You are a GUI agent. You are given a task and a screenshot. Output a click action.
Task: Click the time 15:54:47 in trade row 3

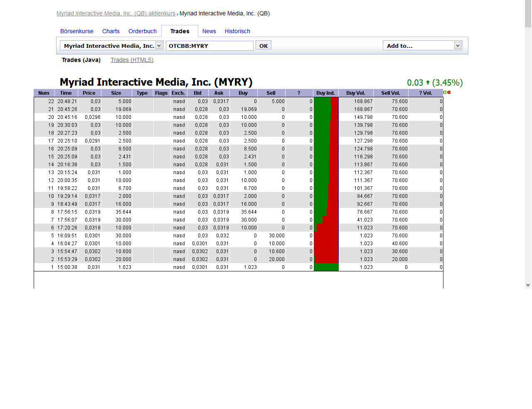click(67, 251)
